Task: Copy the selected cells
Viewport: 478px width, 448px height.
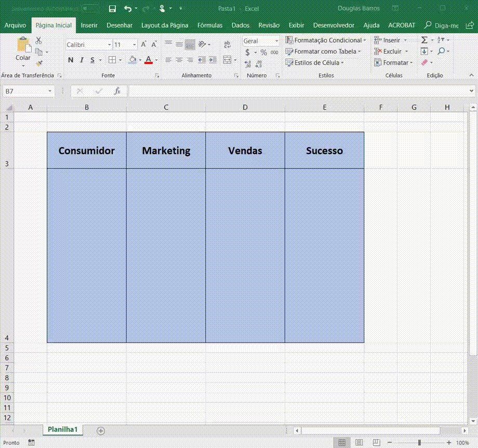Action: 39,52
